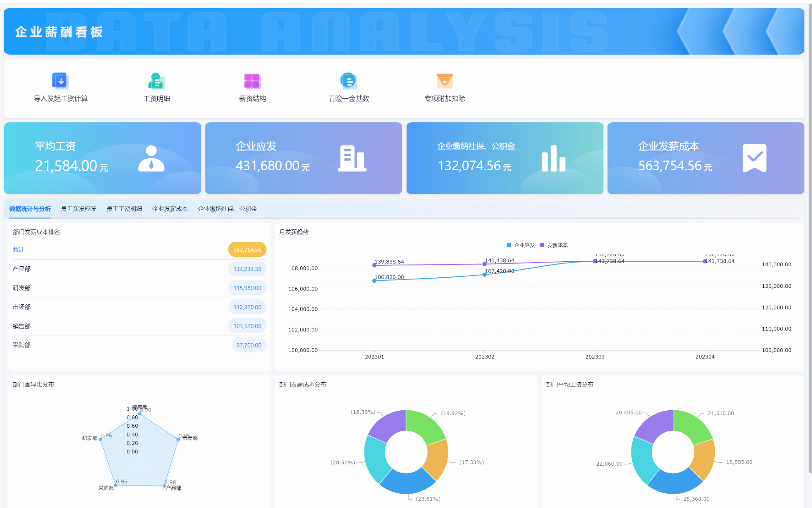Image resolution: width=812 pixels, height=508 pixels.
Task: Open the 工资明细 icon
Action: point(156,80)
